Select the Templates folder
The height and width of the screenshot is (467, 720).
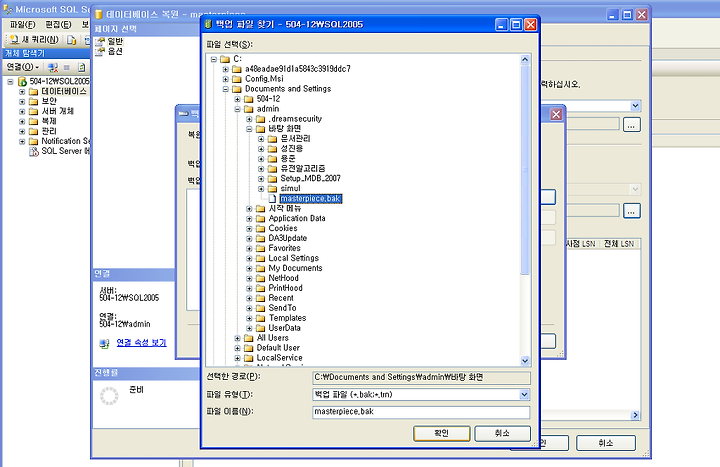coord(287,318)
